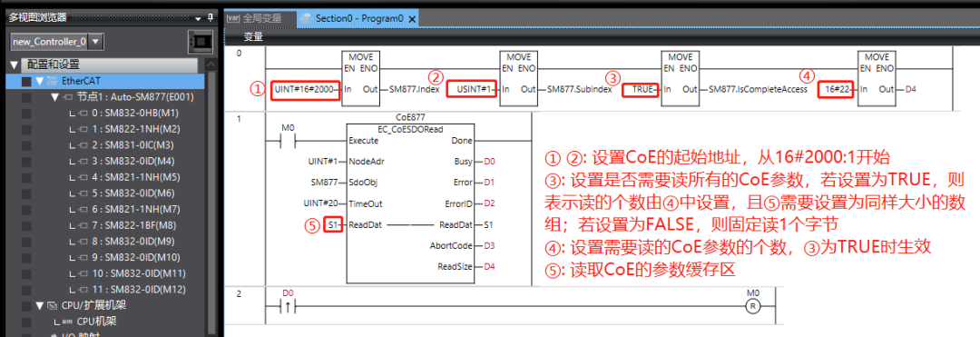
Task: Select the M0 contact on rung 1
Action: pyautogui.click(x=288, y=141)
